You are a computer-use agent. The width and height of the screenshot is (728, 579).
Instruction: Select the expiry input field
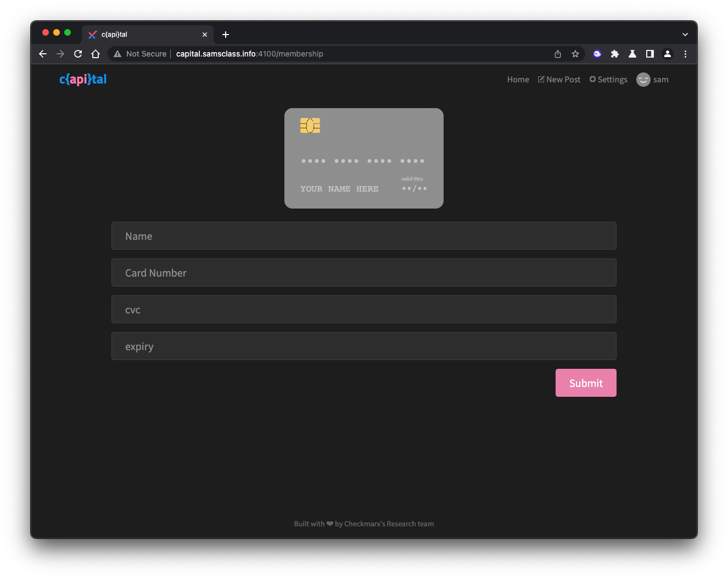coord(364,346)
